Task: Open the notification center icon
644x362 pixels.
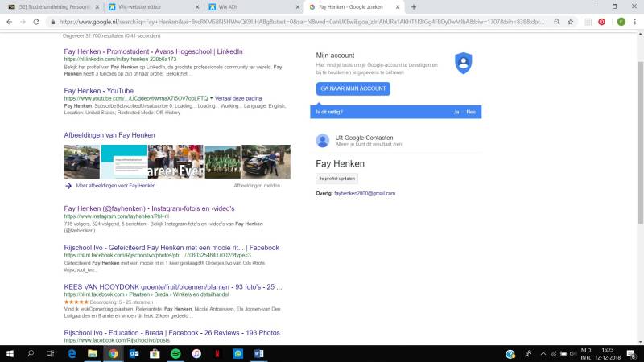Action: point(631,354)
